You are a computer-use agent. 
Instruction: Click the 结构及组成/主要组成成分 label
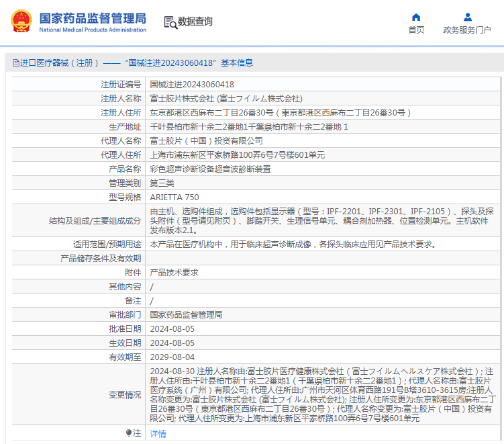[x=95, y=221]
